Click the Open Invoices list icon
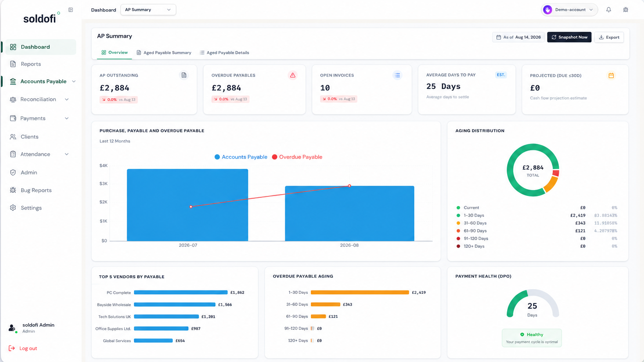 click(397, 75)
